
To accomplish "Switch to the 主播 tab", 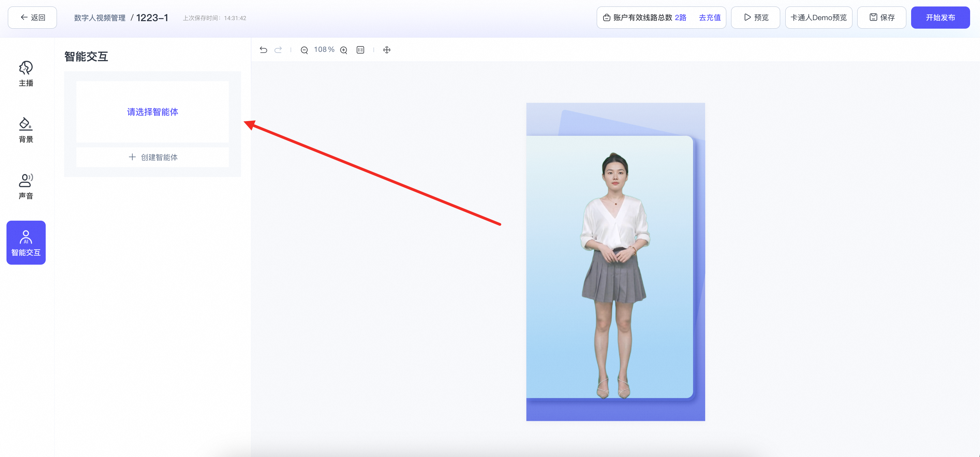I will (26, 73).
